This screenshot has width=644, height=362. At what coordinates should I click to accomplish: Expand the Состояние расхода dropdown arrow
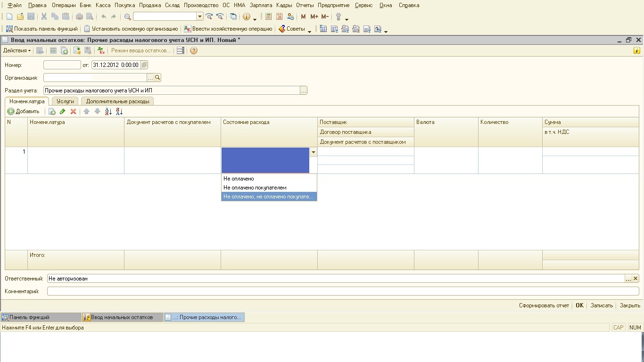click(x=313, y=152)
